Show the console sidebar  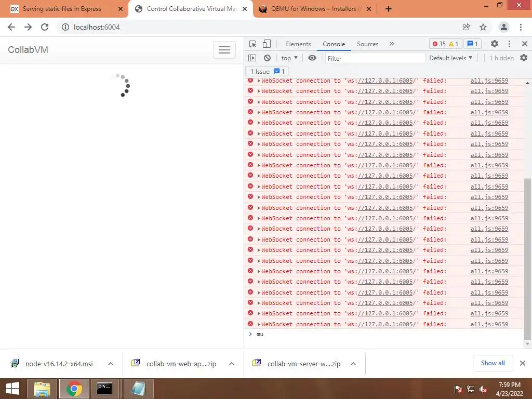[x=252, y=58]
